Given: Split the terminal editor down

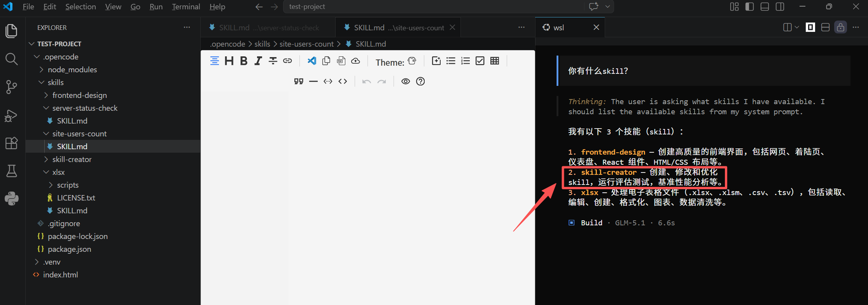Looking at the screenshot, I should coord(825,27).
